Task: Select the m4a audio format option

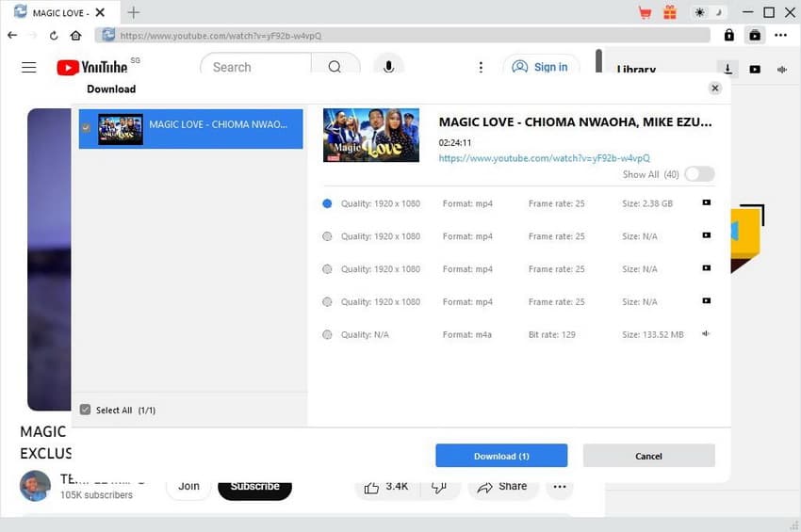Action: pos(327,335)
